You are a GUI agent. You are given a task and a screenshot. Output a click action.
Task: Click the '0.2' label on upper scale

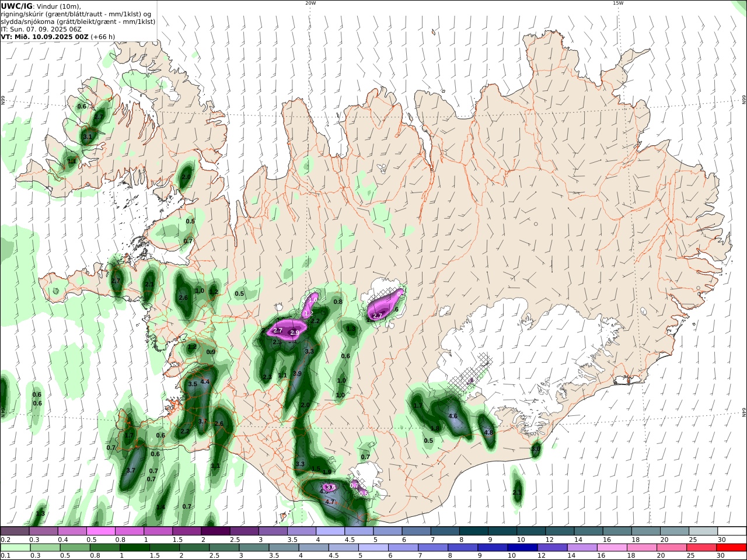[5, 540]
